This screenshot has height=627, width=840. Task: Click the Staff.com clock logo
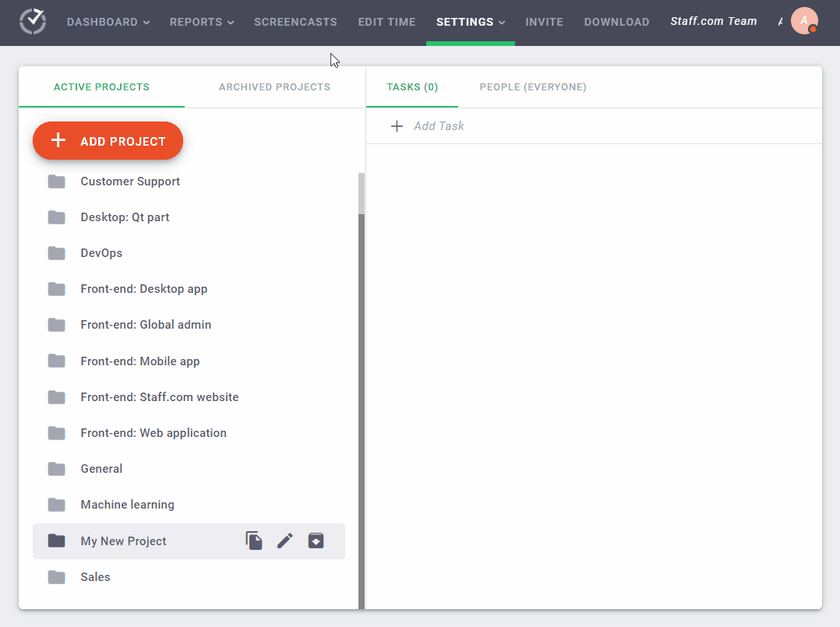pos(32,22)
